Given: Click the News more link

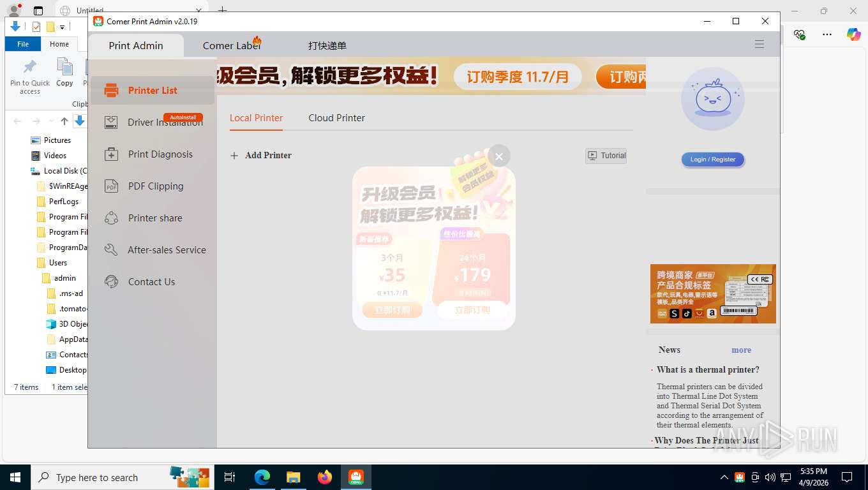Looking at the screenshot, I should pos(741,350).
